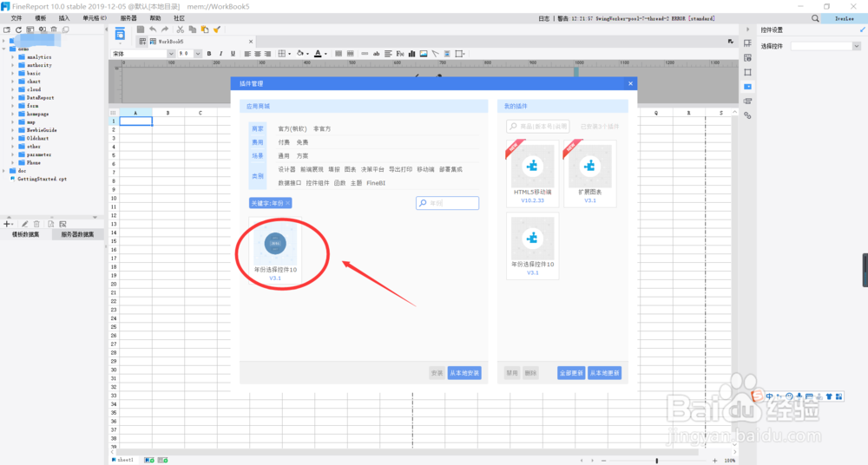Click the paste icon in toolbar
Screen dimensions: 868x465
click(204, 29)
